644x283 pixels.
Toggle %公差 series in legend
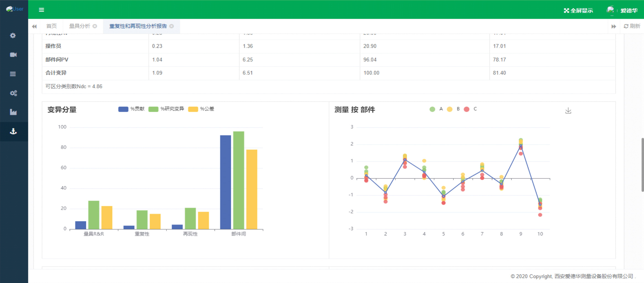[x=201, y=109]
